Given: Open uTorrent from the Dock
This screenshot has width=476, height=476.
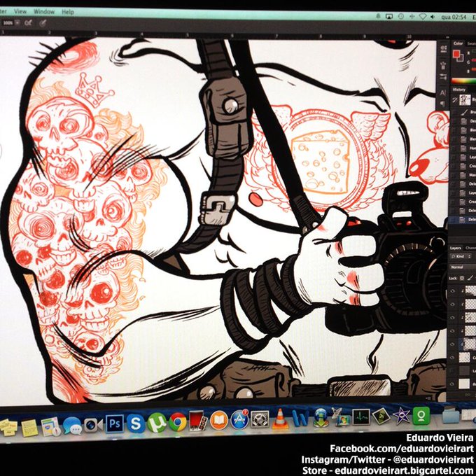Looking at the screenshot, I should point(157,422).
